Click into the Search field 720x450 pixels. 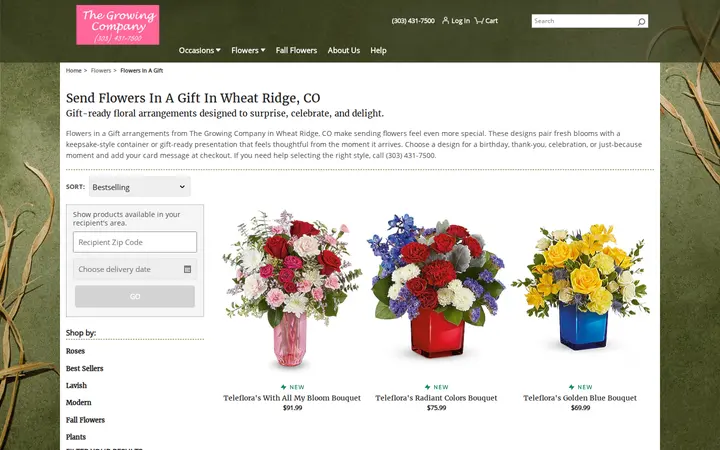[583, 21]
